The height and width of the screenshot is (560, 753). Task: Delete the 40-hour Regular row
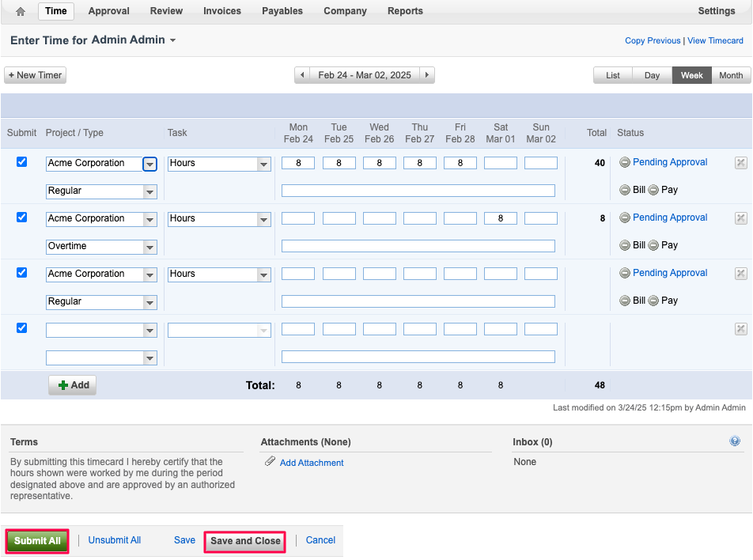[x=741, y=163]
